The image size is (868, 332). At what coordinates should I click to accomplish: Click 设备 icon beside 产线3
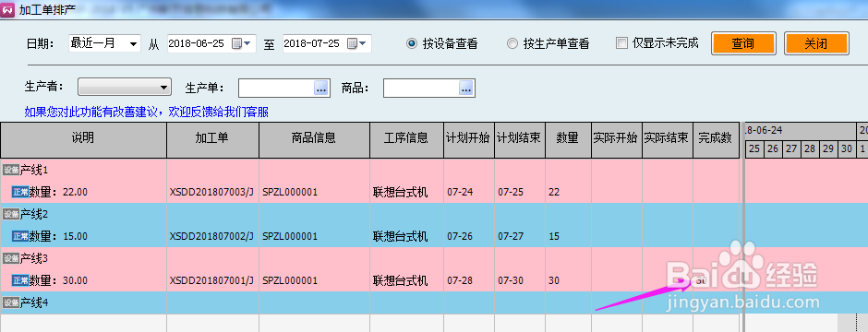coord(11,258)
